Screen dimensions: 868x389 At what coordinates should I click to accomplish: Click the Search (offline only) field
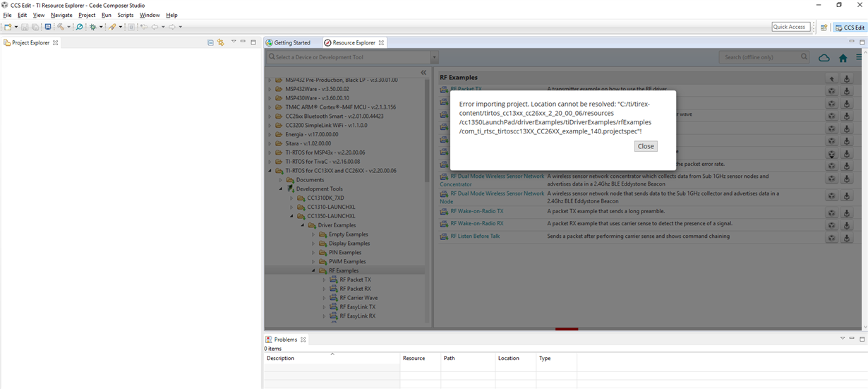759,57
